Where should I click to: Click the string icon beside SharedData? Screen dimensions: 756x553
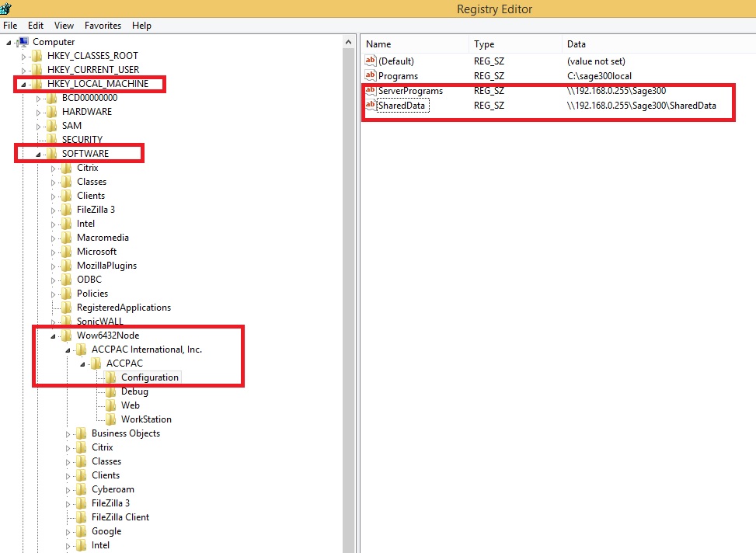point(371,106)
